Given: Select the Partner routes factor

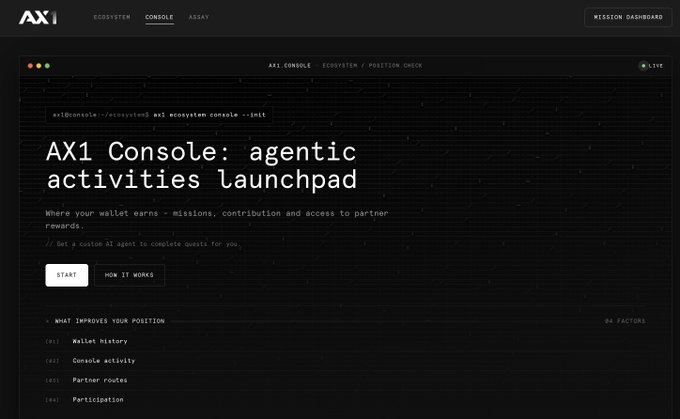Looking at the screenshot, I should (x=100, y=380).
